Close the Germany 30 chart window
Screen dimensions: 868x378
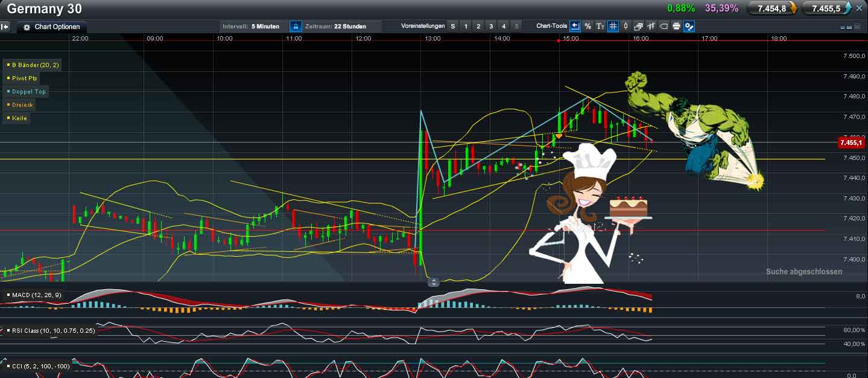[860, 8]
